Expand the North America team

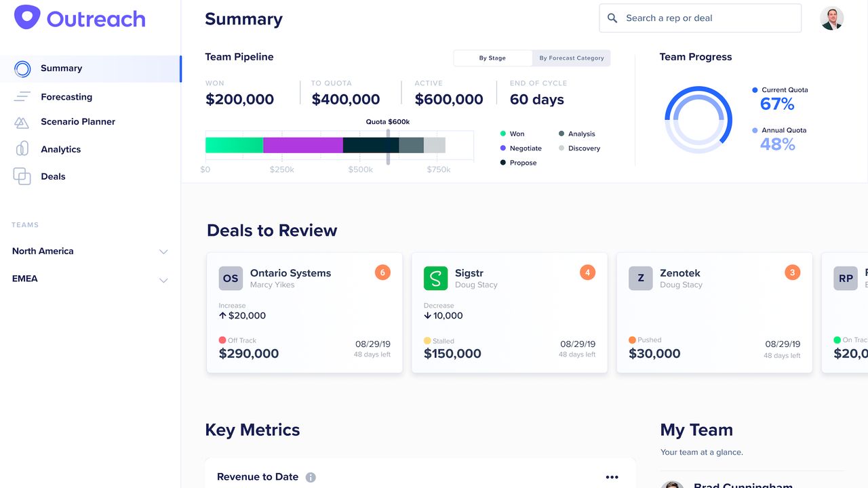coord(163,251)
